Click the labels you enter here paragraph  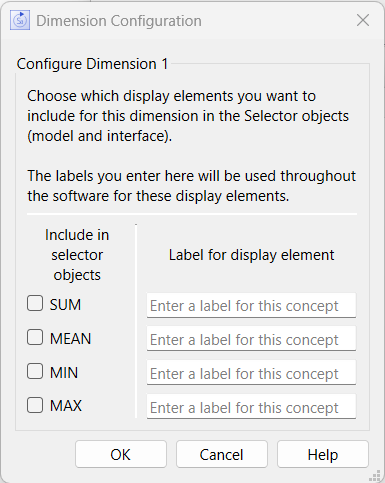192,186
